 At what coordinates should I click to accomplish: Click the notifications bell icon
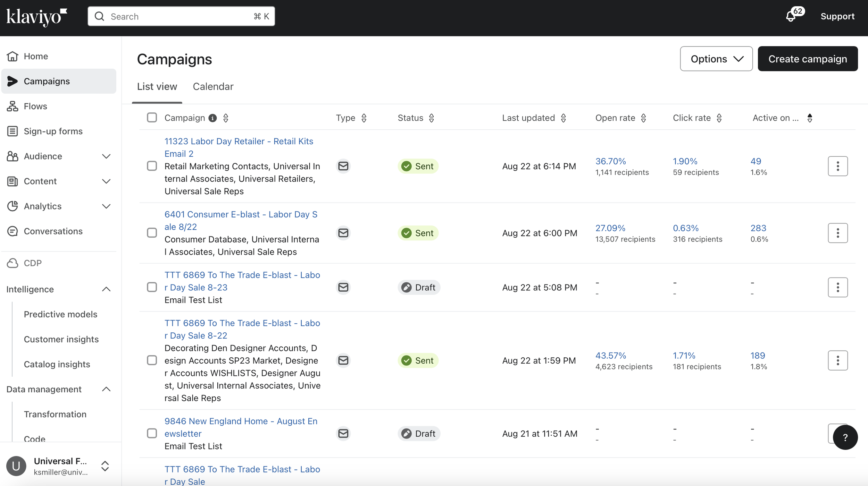[x=791, y=16]
